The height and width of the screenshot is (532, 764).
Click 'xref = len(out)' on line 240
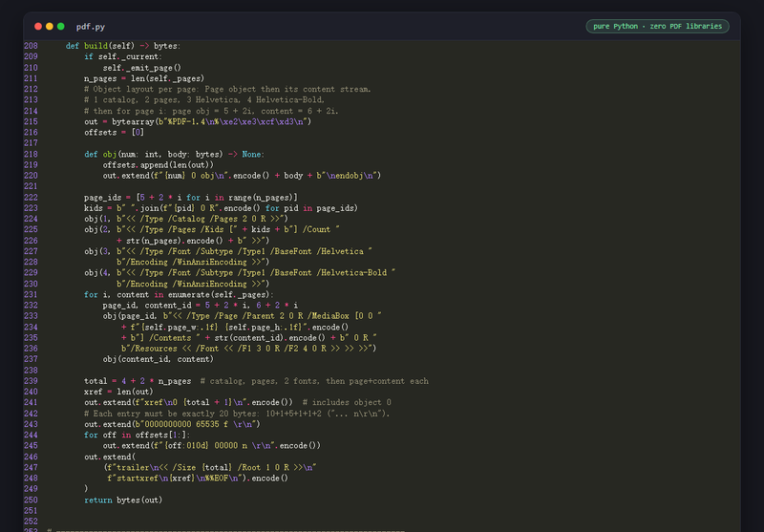tap(118, 392)
